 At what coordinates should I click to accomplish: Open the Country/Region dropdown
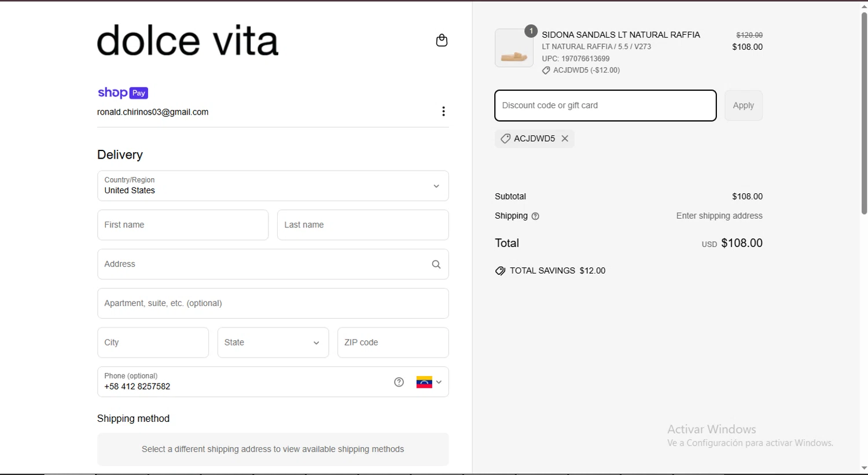coord(273,186)
